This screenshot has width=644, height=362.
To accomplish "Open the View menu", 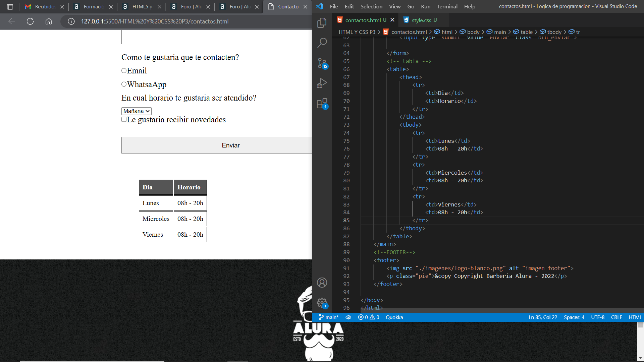I will (395, 6).
